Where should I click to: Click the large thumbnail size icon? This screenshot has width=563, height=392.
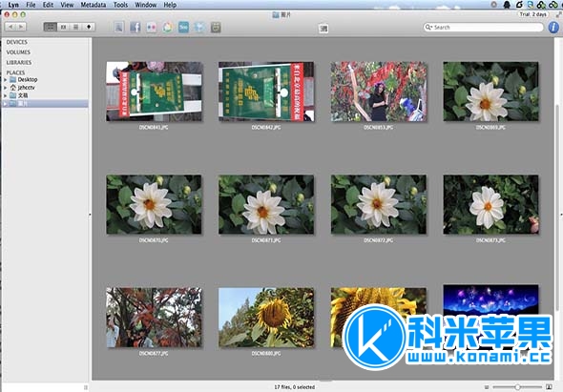coord(549,387)
